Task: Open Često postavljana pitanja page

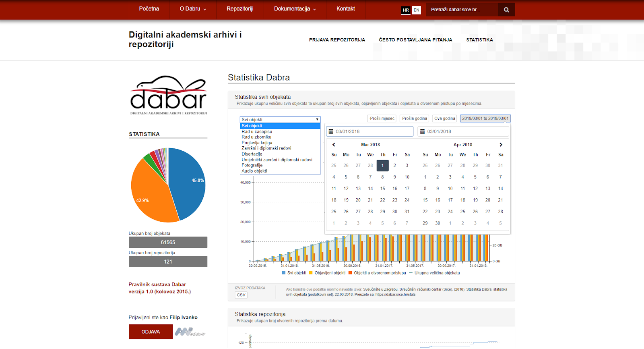Action: point(415,40)
